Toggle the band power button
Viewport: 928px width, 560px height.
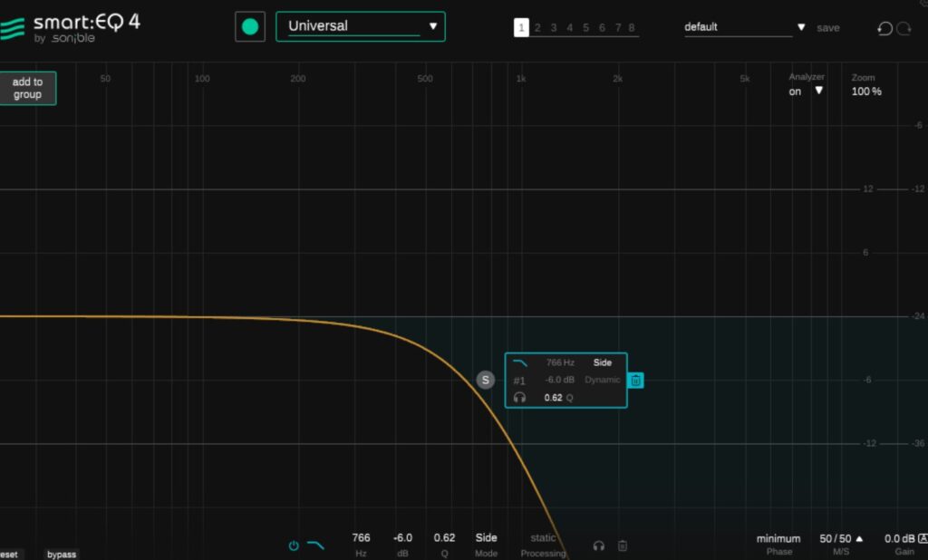(x=294, y=546)
